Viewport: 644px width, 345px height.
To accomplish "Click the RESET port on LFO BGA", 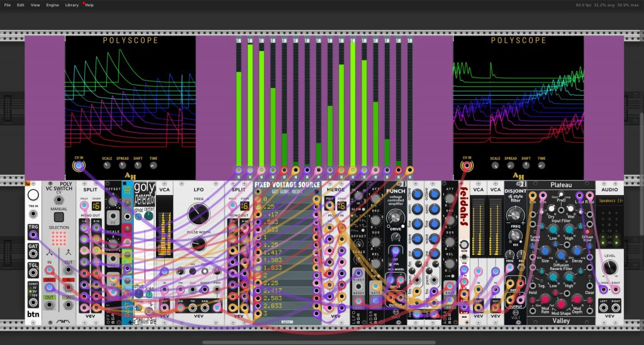I will (358, 288).
